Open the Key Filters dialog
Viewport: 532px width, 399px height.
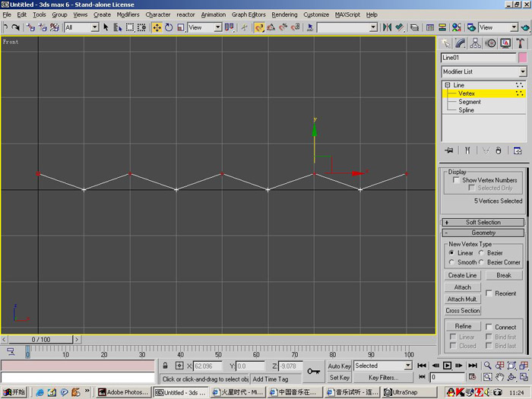point(383,377)
